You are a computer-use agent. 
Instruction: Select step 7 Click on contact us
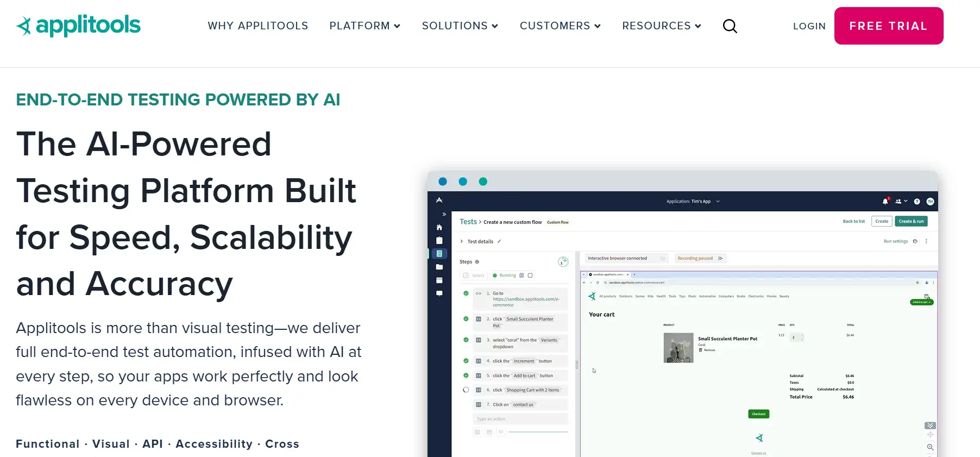520,405
